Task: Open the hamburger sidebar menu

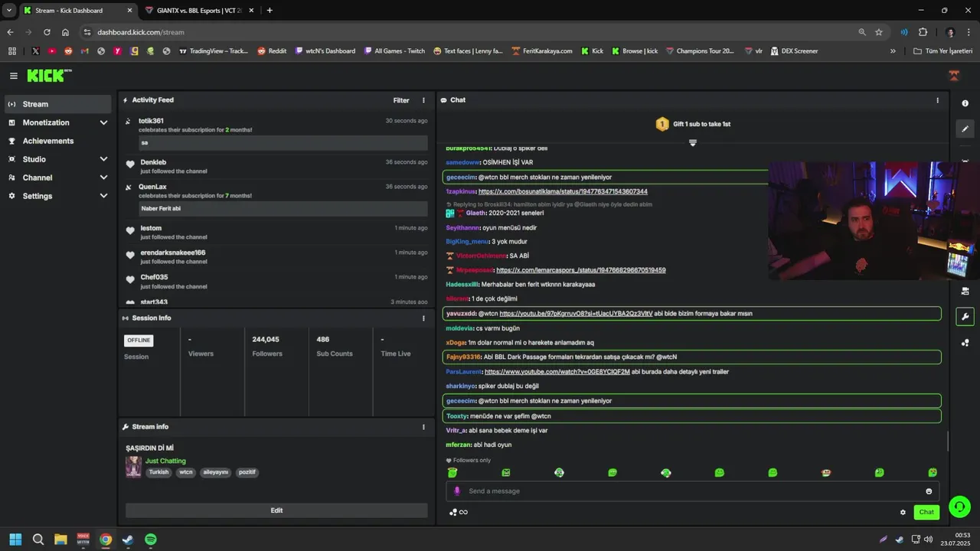Action: 13,76
